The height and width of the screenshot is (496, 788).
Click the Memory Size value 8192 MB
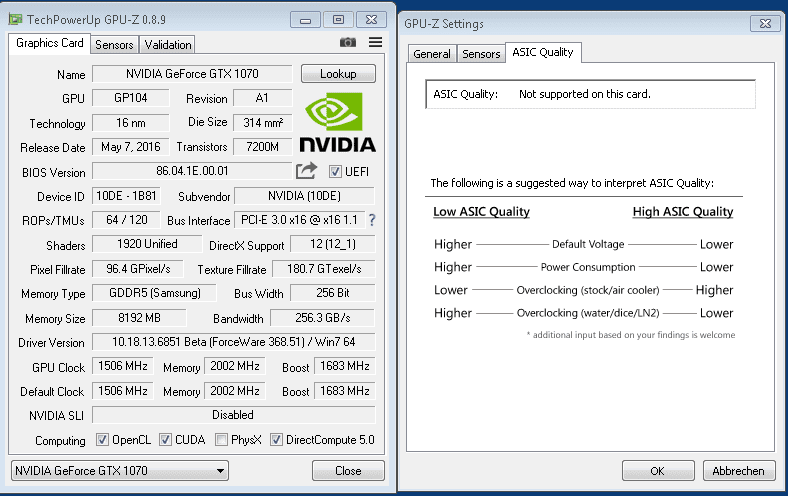click(139, 318)
